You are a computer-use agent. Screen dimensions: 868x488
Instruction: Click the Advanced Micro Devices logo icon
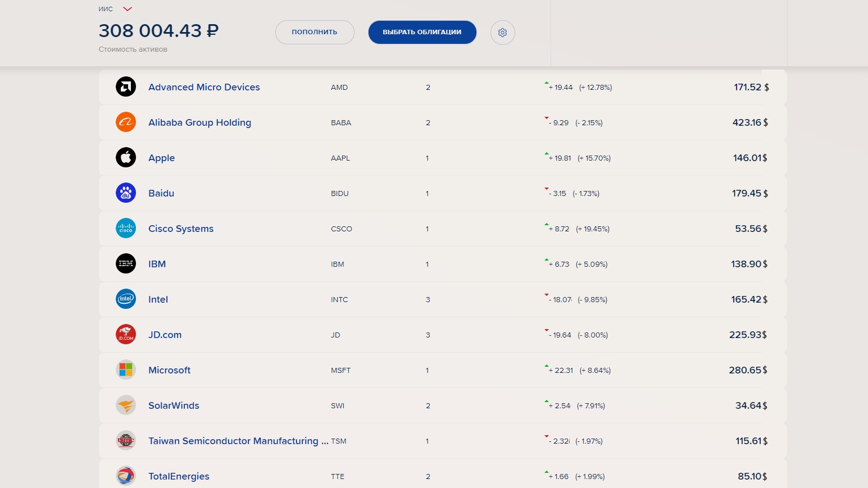coord(126,86)
